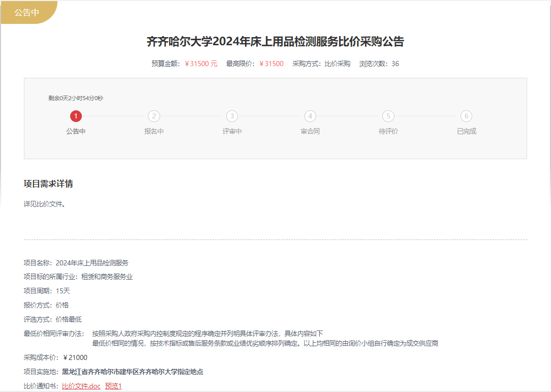Click step 1 circle in the progress tracker
The height and width of the screenshot is (392, 551).
76,116
